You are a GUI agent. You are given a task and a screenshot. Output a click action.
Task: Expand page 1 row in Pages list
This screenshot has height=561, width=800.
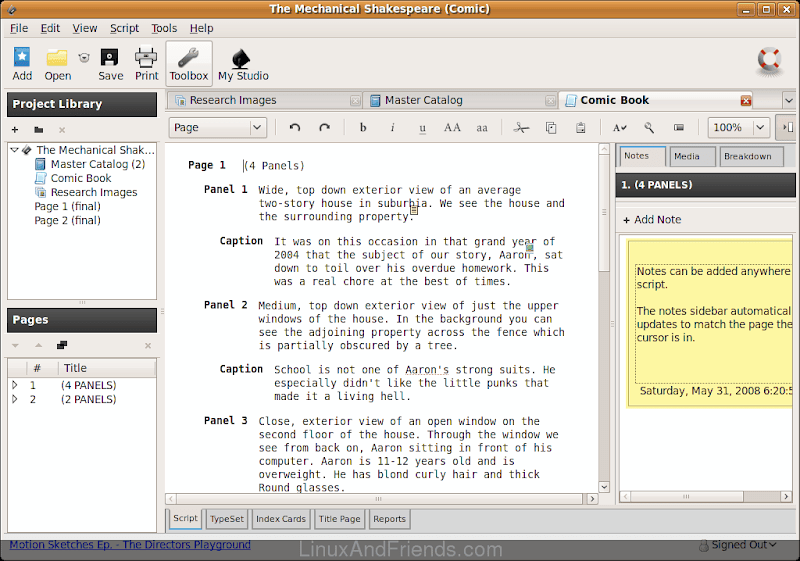tap(14, 385)
